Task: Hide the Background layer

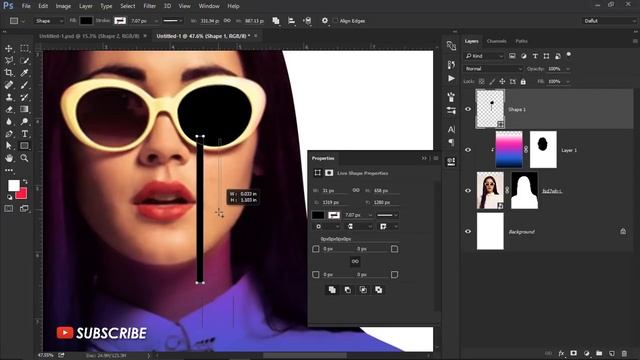Action: pyautogui.click(x=468, y=231)
